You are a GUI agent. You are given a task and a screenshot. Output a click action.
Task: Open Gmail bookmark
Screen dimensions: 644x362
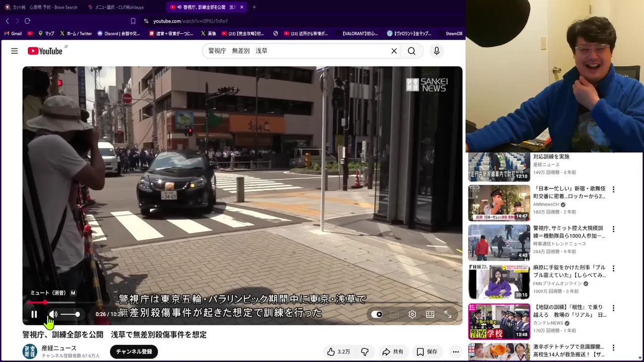tap(13, 34)
